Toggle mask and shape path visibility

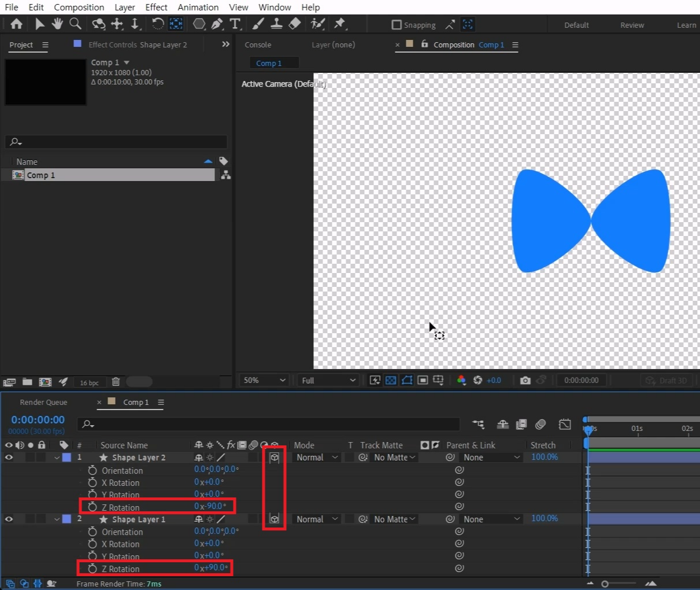tap(407, 380)
